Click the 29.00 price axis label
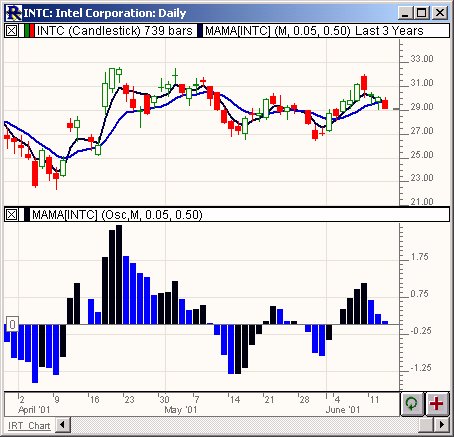Image resolution: width=454 pixels, height=437 pixels. tap(422, 107)
